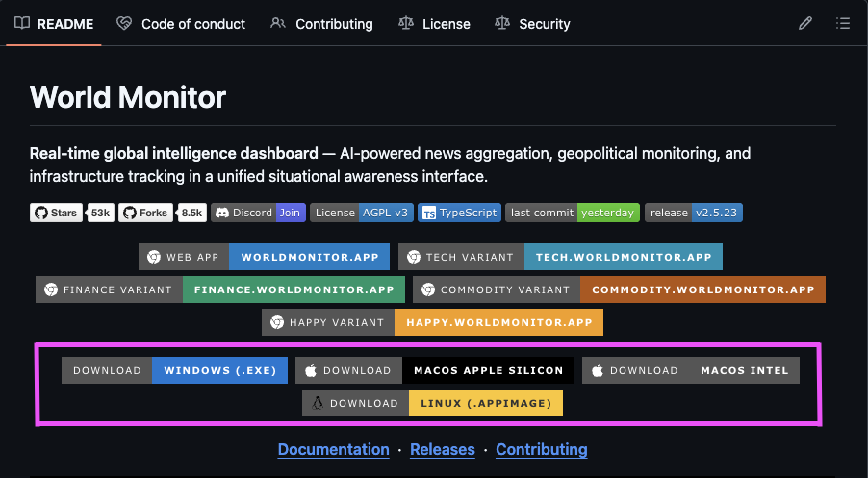Click the pencil edit file icon
868x478 pixels.
[804, 23]
